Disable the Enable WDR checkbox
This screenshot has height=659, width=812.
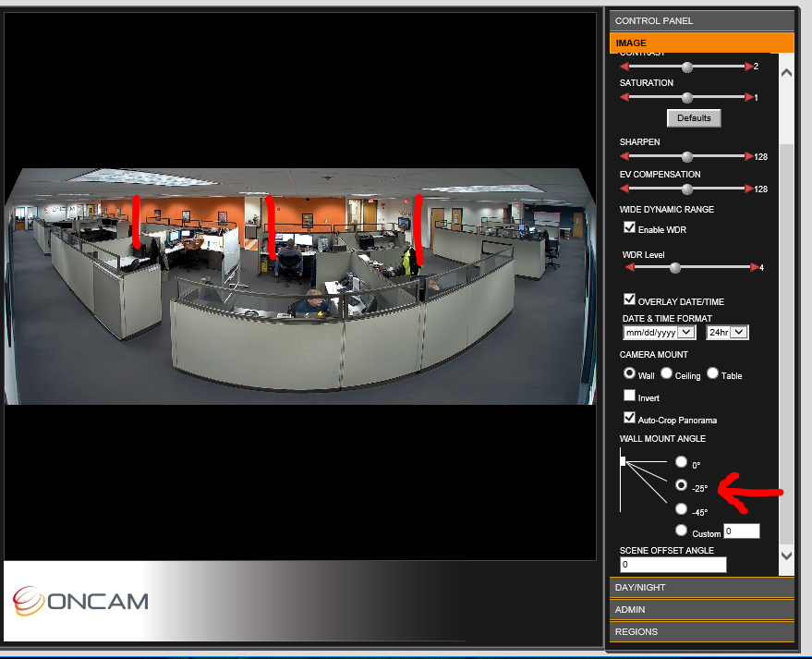click(x=629, y=227)
